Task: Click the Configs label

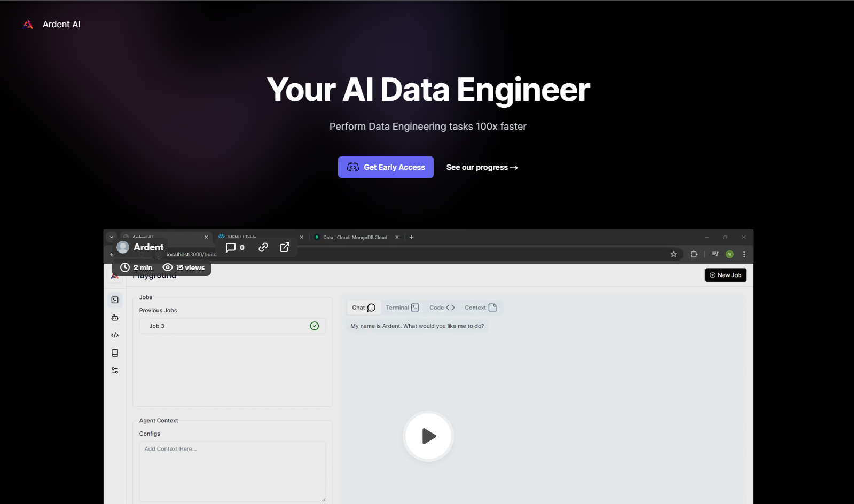Action: click(150, 434)
